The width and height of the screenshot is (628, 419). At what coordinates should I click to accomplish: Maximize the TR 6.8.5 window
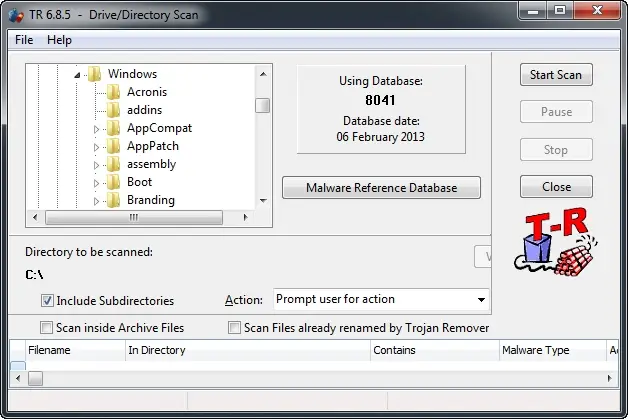tap(560, 10)
